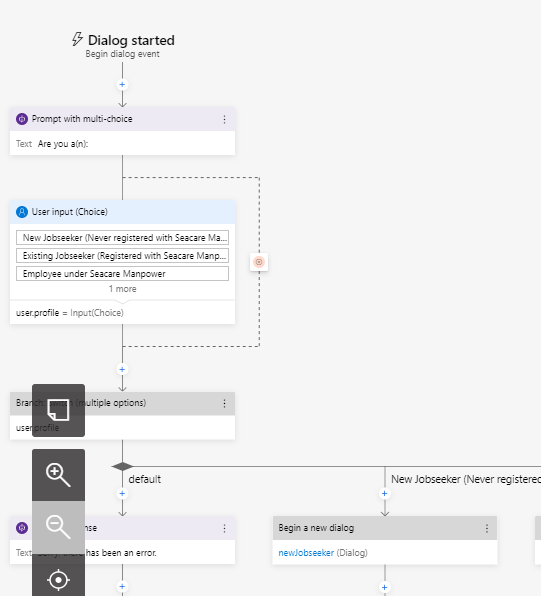This screenshot has width=541, height=596.
Task: Expand the '1 more' choices text
Action: [122, 289]
